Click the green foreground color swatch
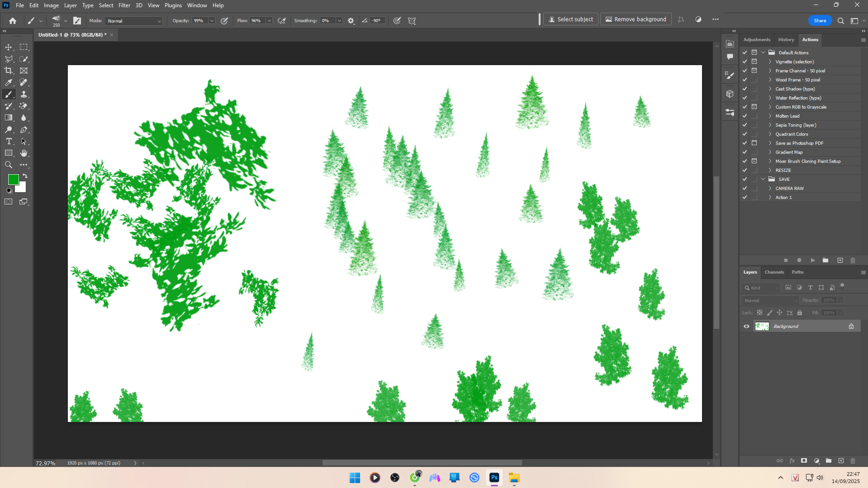Viewport: 868px width, 488px height. point(13,180)
